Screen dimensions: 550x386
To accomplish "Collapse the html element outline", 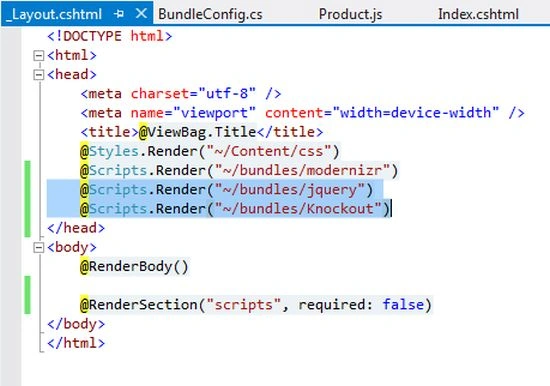I will pyautogui.click(x=38, y=55).
